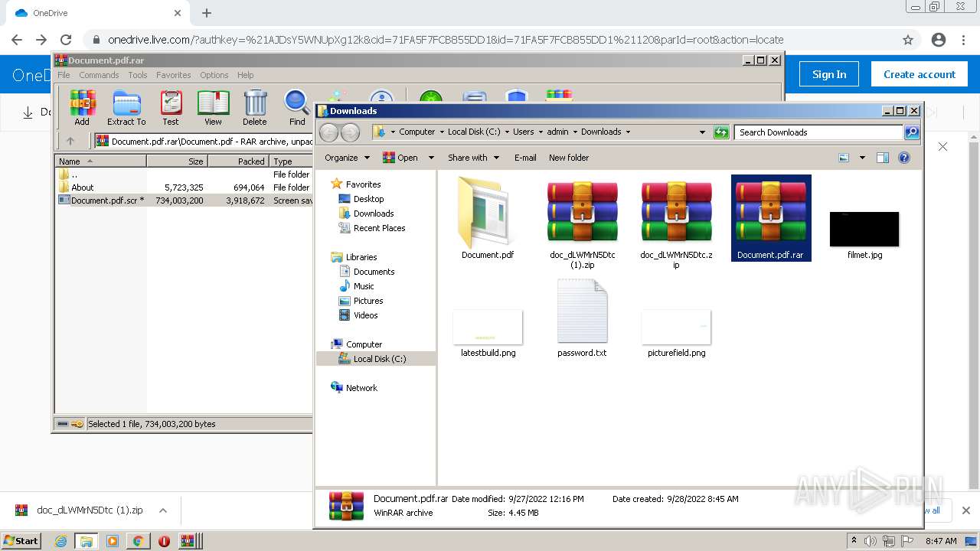Viewport: 980px width, 551px height.
Task: Click the Chrome address bar URL
Action: click(446, 40)
